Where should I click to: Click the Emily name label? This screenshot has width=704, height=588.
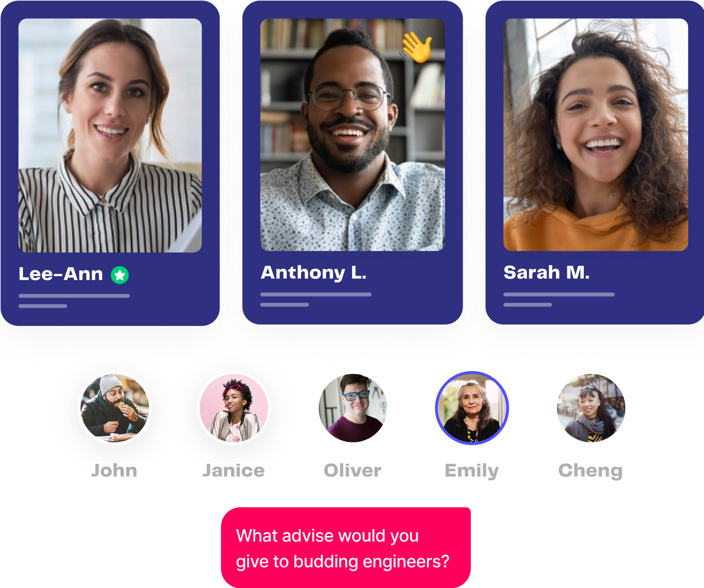tap(472, 471)
